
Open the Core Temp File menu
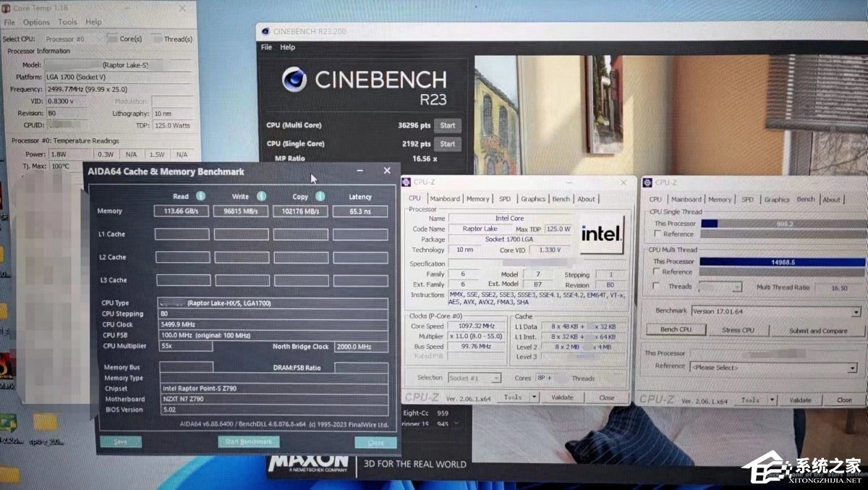pos(9,22)
